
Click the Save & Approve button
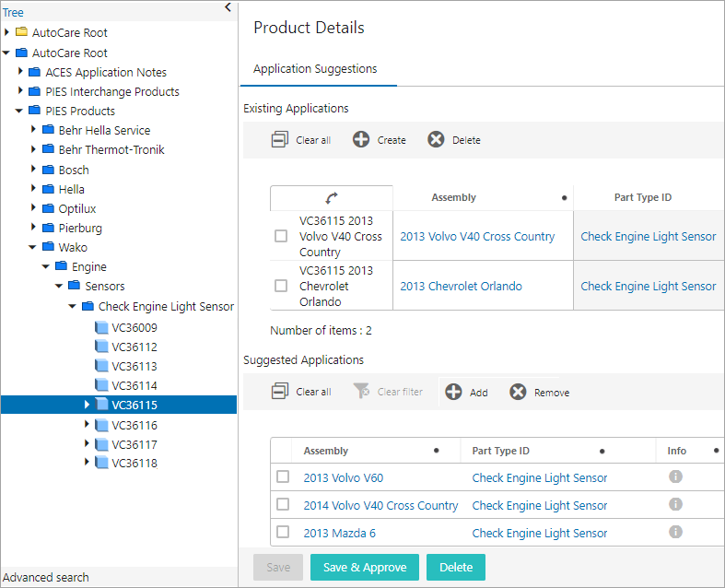coord(365,567)
